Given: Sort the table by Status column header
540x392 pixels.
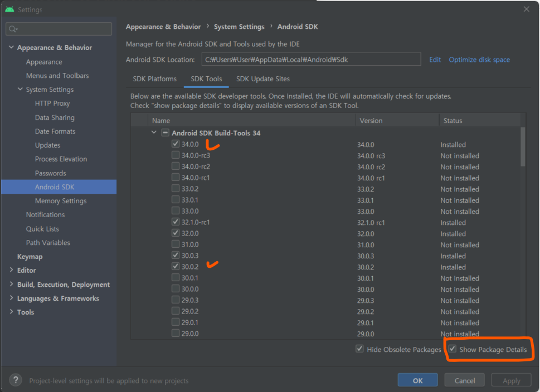Looking at the screenshot, I should (479, 120).
